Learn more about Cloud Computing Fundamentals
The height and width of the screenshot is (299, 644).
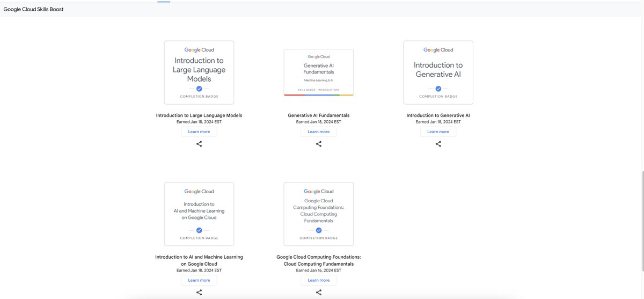click(x=319, y=280)
